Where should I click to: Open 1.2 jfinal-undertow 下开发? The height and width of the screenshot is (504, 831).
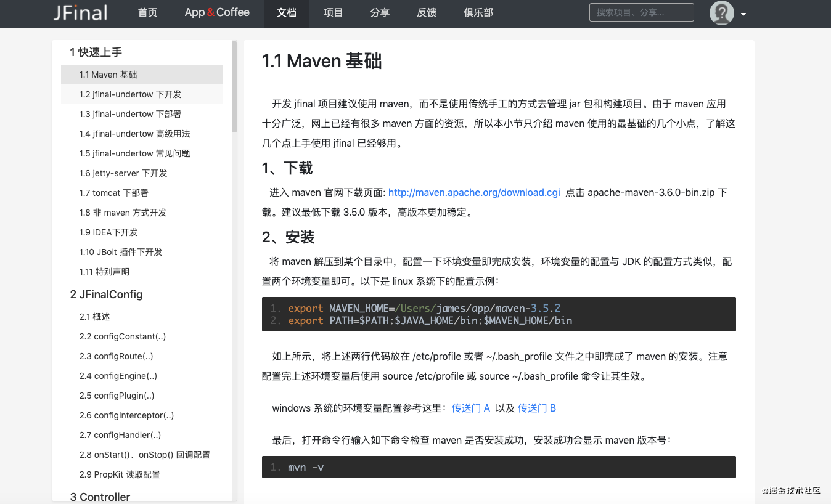pyautogui.click(x=142, y=94)
